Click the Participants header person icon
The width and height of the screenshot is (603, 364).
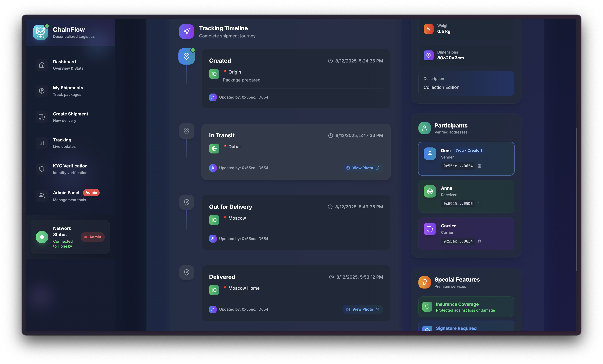click(x=424, y=128)
